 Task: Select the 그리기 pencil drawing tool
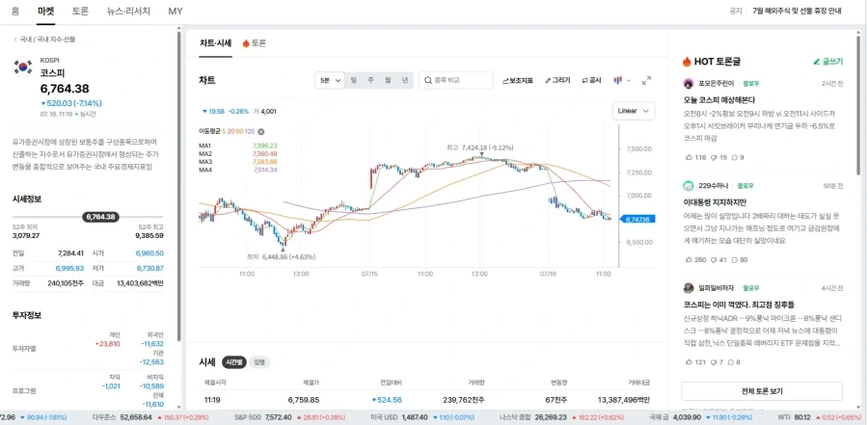tap(557, 80)
